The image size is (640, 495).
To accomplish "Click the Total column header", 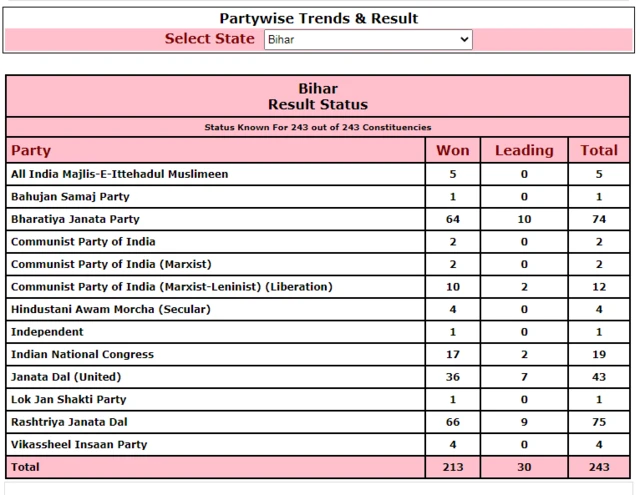I will click(599, 151).
